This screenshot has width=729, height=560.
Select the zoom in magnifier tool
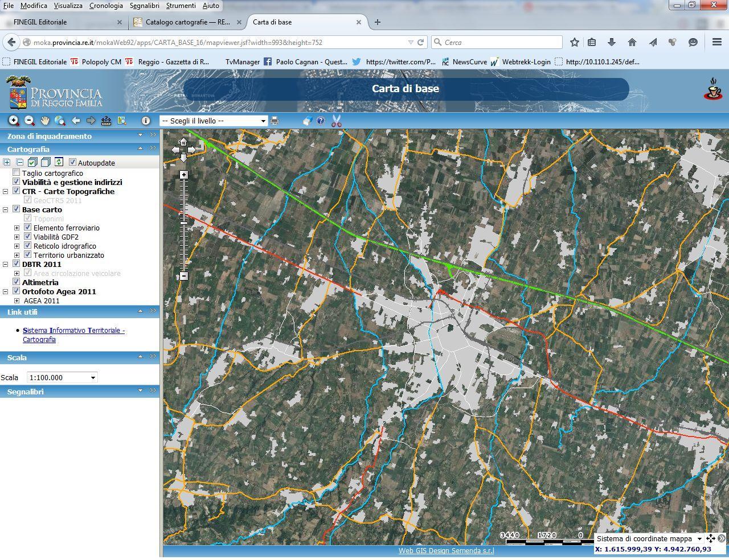click(14, 121)
